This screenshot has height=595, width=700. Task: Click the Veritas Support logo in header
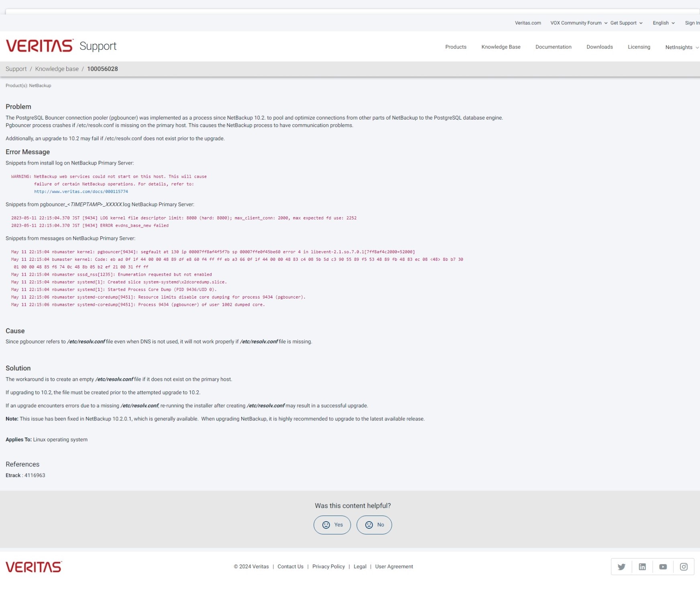pyautogui.click(x=61, y=46)
